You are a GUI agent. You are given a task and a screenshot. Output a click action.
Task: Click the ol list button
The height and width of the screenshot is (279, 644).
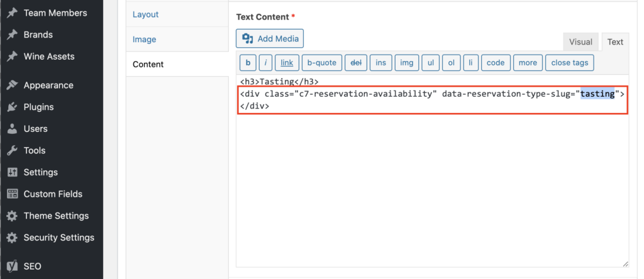[452, 63]
